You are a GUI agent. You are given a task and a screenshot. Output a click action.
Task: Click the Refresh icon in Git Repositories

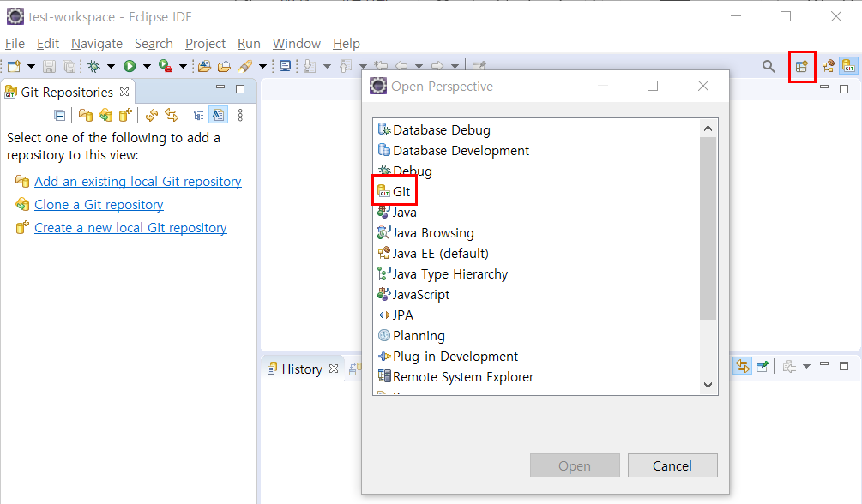[x=152, y=116]
